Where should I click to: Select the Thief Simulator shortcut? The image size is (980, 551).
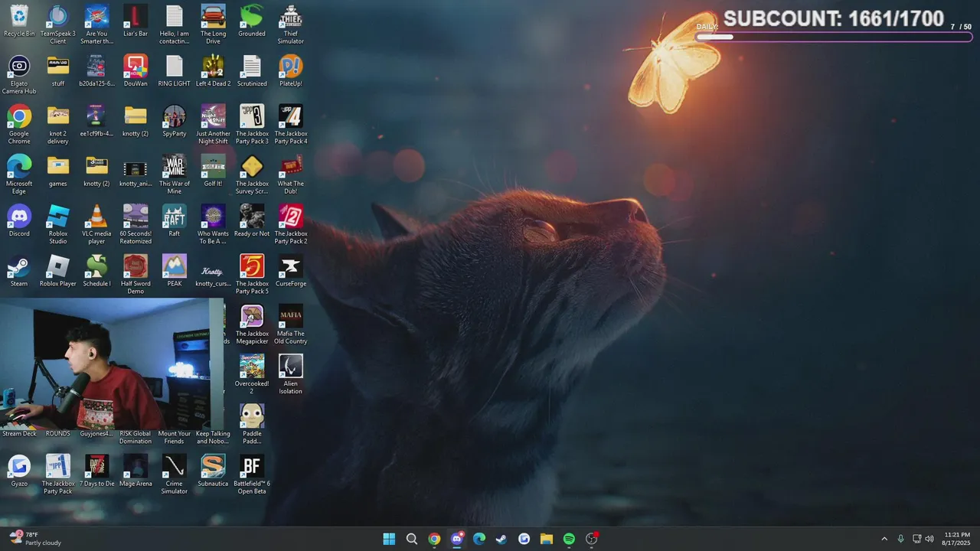coord(291,24)
